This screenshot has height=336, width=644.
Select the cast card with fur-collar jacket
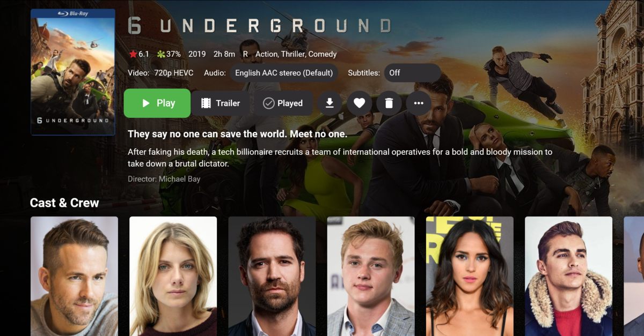(x=568, y=276)
